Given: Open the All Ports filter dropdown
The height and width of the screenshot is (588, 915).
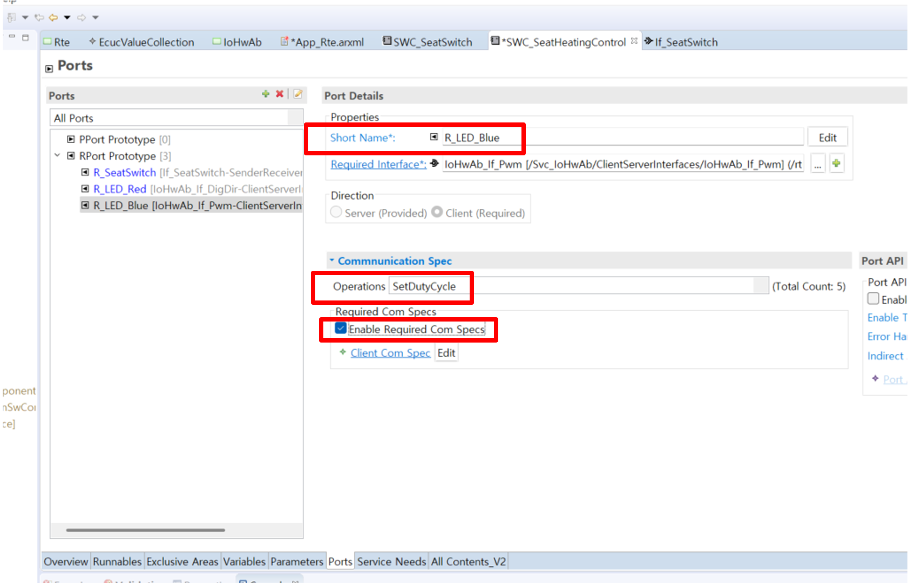Looking at the screenshot, I should [x=295, y=118].
